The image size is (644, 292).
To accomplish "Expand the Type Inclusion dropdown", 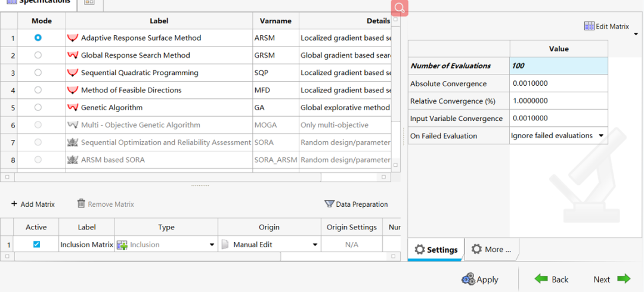I will tap(212, 245).
